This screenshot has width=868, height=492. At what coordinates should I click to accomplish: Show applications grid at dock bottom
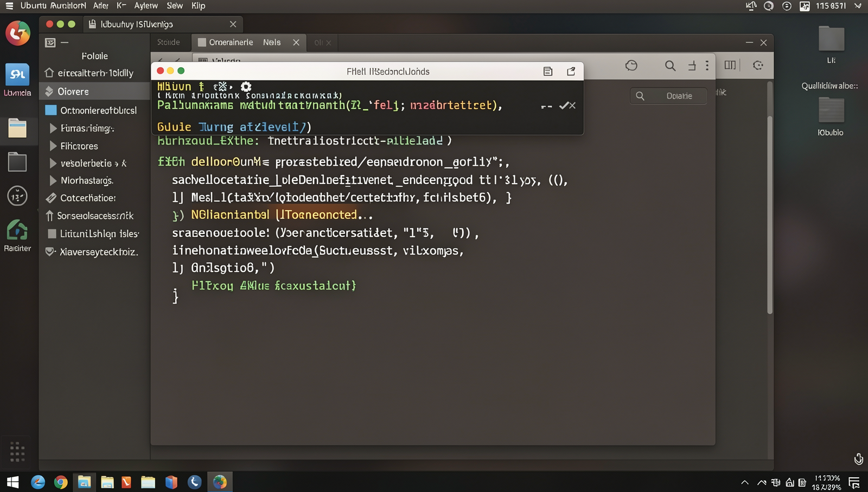click(17, 451)
